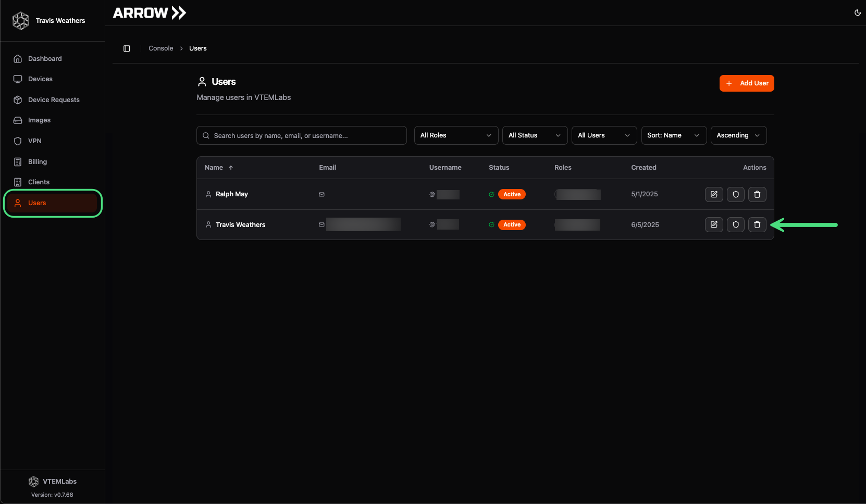Image resolution: width=866 pixels, height=504 pixels.
Task: Open the Dashboard page
Action: (x=44, y=58)
